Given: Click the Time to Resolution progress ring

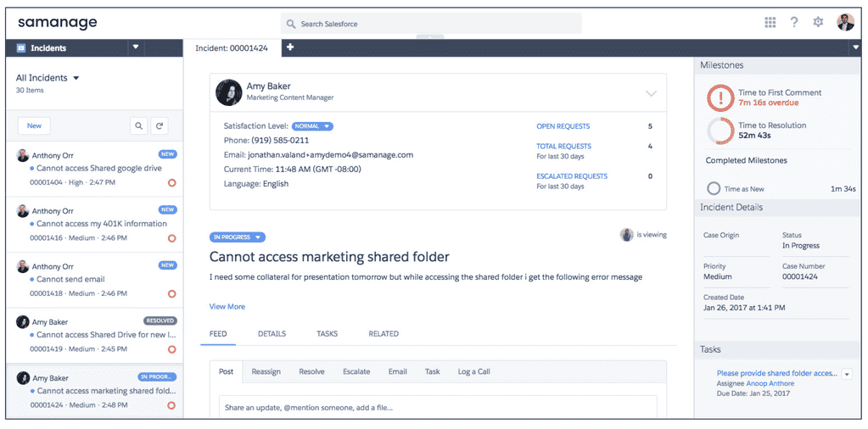Looking at the screenshot, I should click(x=720, y=131).
